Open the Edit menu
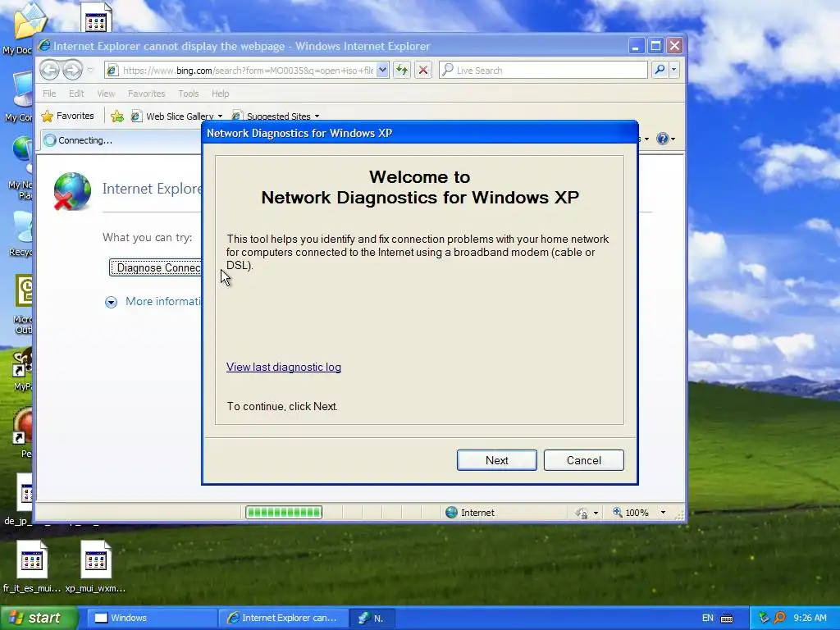This screenshot has width=840, height=630. click(x=76, y=94)
